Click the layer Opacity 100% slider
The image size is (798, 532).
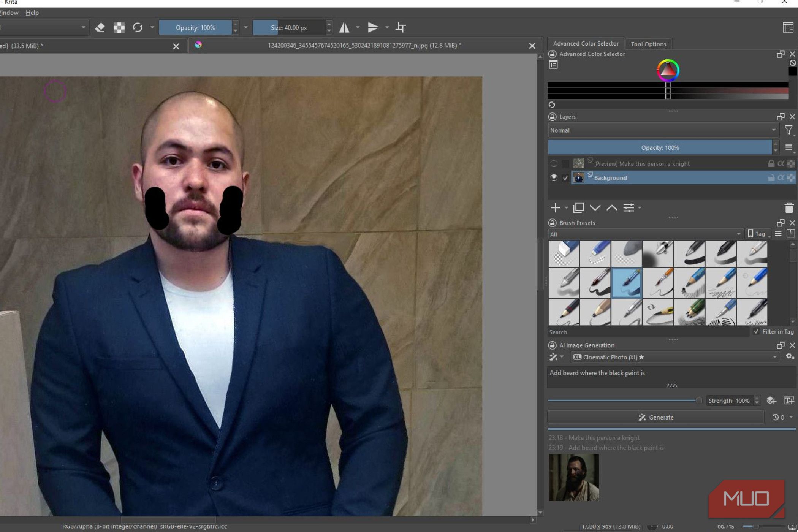point(660,147)
